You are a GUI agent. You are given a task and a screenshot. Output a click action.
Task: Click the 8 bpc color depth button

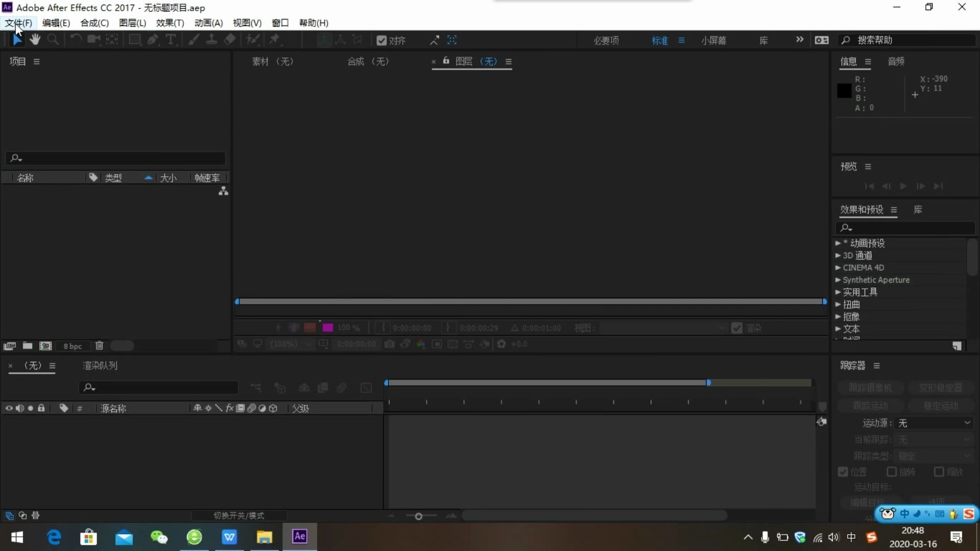72,346
